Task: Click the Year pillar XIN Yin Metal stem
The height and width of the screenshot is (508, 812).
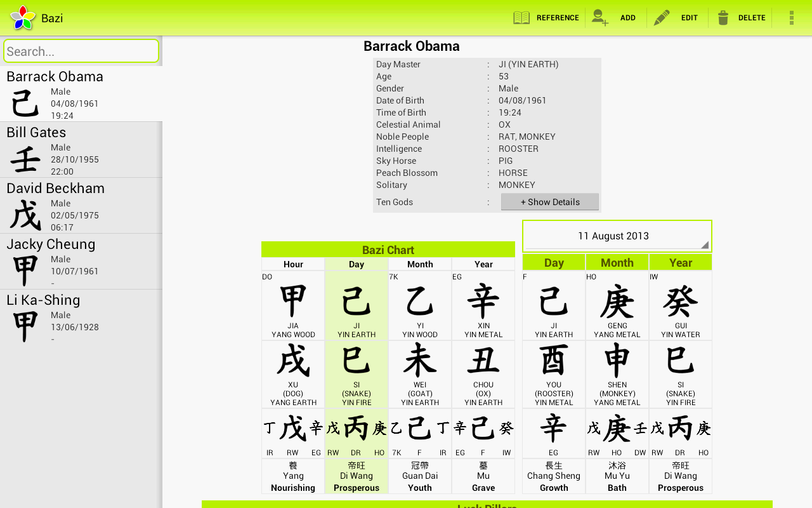Action: pyautogui.click(x=483, y=305)
